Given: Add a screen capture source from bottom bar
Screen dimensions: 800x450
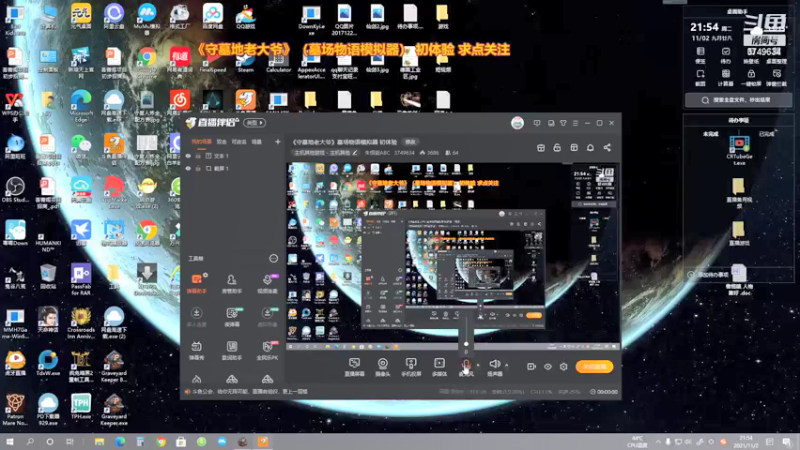Looking at the screenshot, I should coord(354,366).
